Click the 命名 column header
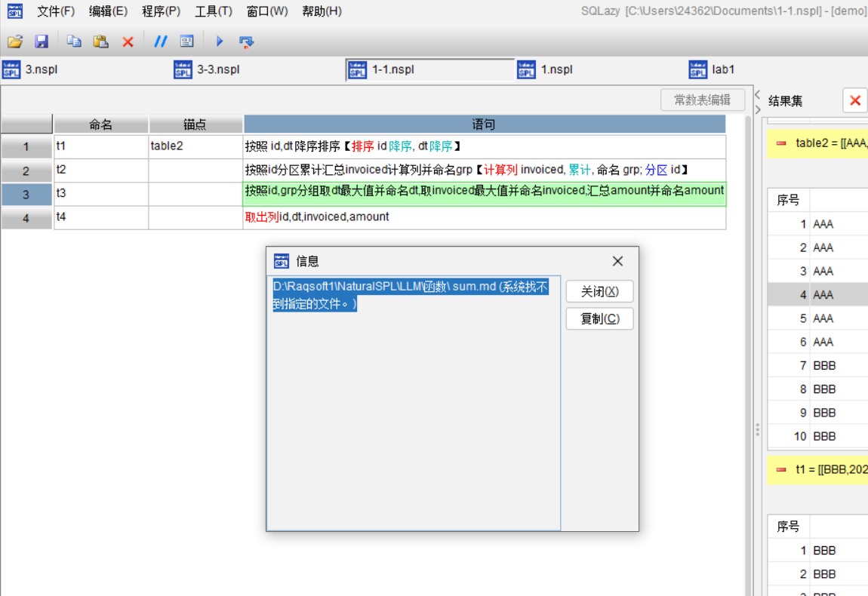 100,124
